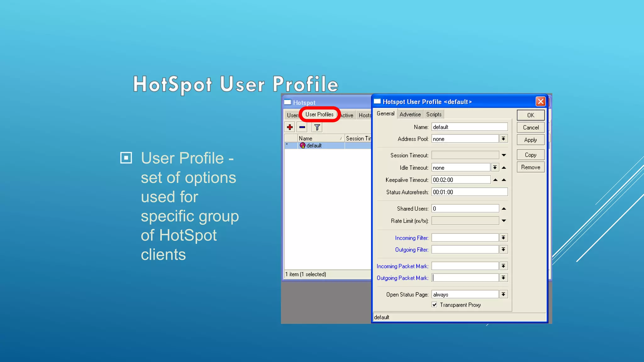Screen dimensions: 644x362
Task: Select the default row in profile list
Action: click(328, 145)
